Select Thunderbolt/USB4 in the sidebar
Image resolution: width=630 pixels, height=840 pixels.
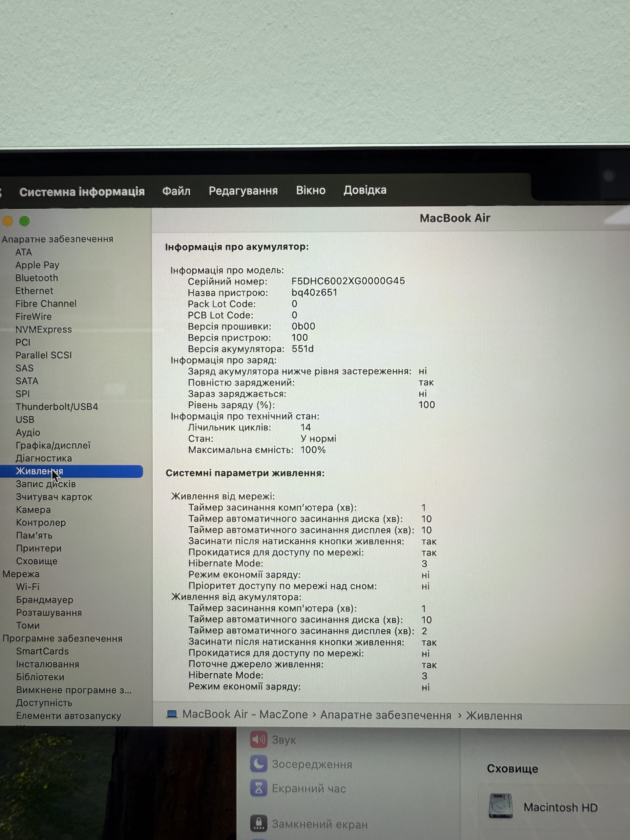coord(57,407)
